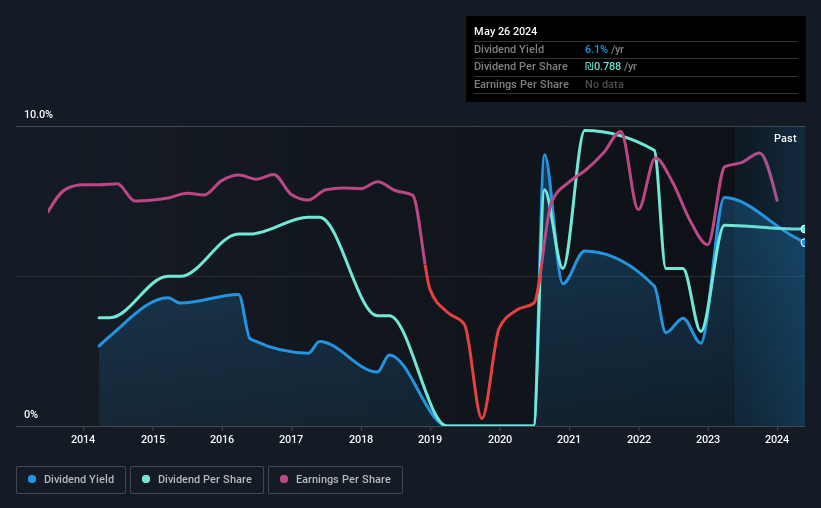Toggle the Dividend Yield legend button
This screenshot has width=821, height=508.
(71, 480)
